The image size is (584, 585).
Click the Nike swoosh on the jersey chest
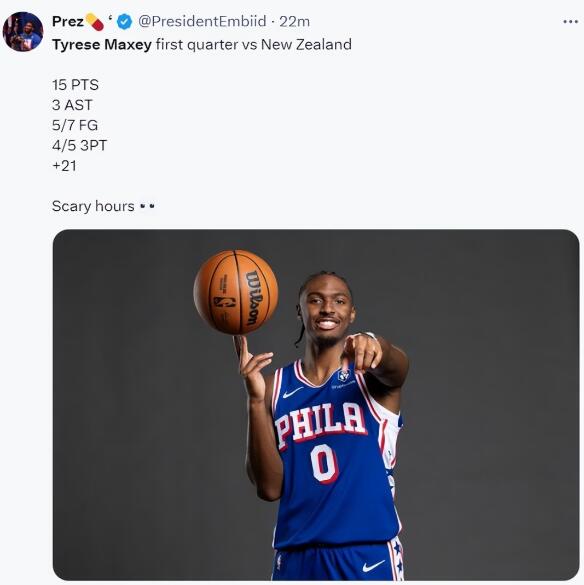(x=293, y=392)
